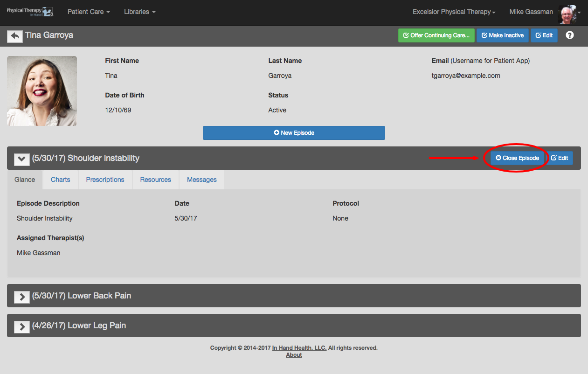The image size is (588, 374).
Task: Switch to the Prescriptions tab
Action: [105, 180]
